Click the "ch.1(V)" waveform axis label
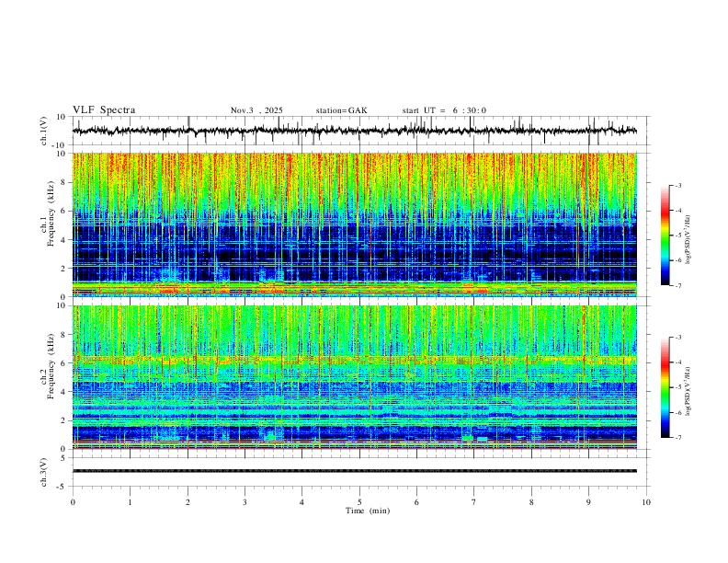 44,131
